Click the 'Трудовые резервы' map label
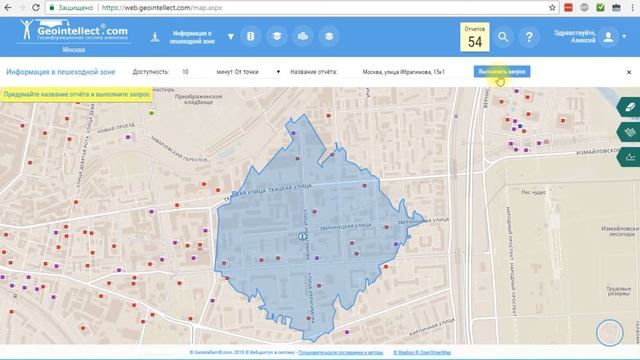Image resolution: width=640 pixels, height=360 pixels. coord(619,291)
